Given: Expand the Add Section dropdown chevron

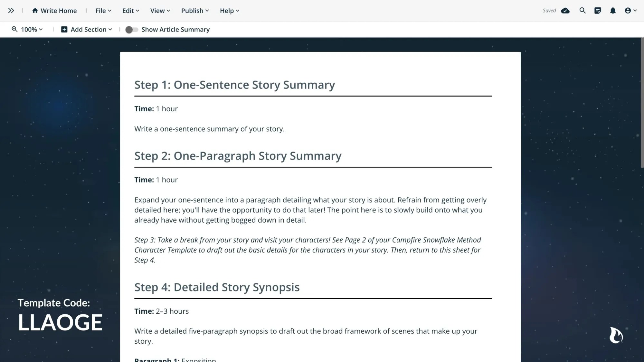Looking at the screenshot, I should point(111,29).
